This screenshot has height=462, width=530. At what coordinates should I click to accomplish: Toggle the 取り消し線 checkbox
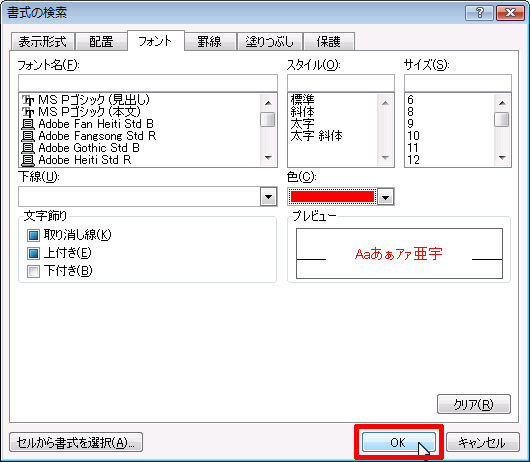coord(33,235)
